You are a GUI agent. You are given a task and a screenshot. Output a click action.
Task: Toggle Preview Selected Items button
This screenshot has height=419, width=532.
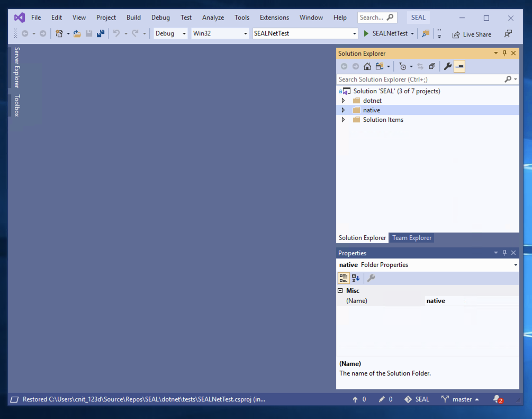[459, 66]
